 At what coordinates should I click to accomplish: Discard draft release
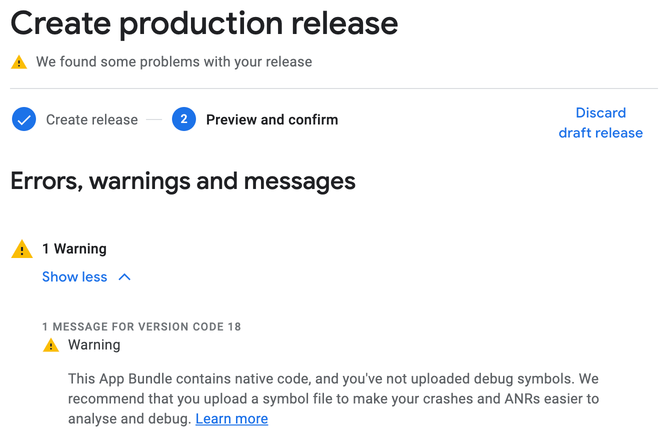(600, 123)
